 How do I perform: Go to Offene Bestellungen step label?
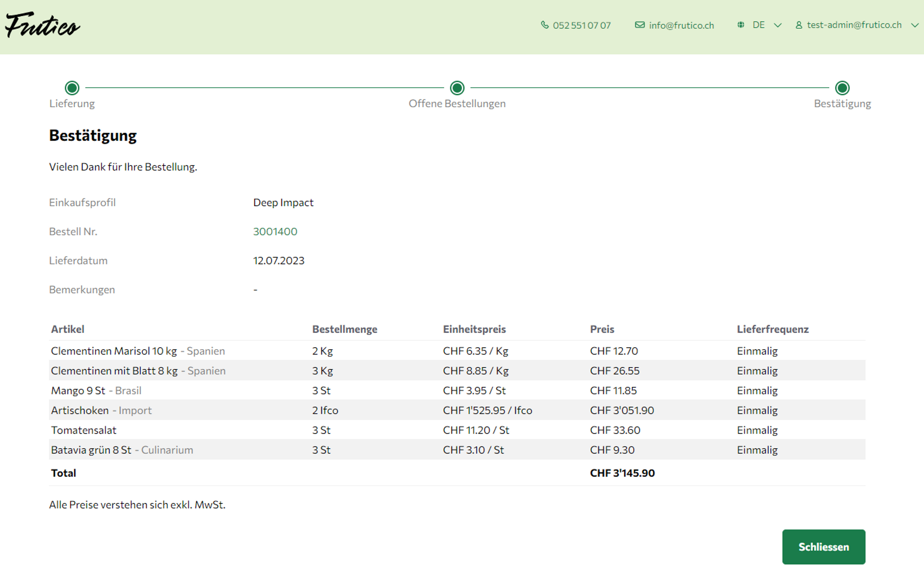tap(457, 104)
